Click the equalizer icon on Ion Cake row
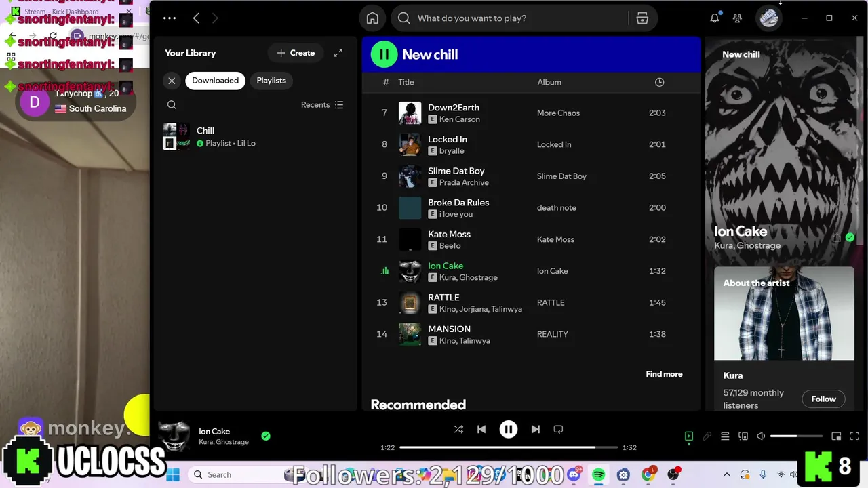This screenshot has width=868, height=488. pyautogui.click(x=385, y=271)
